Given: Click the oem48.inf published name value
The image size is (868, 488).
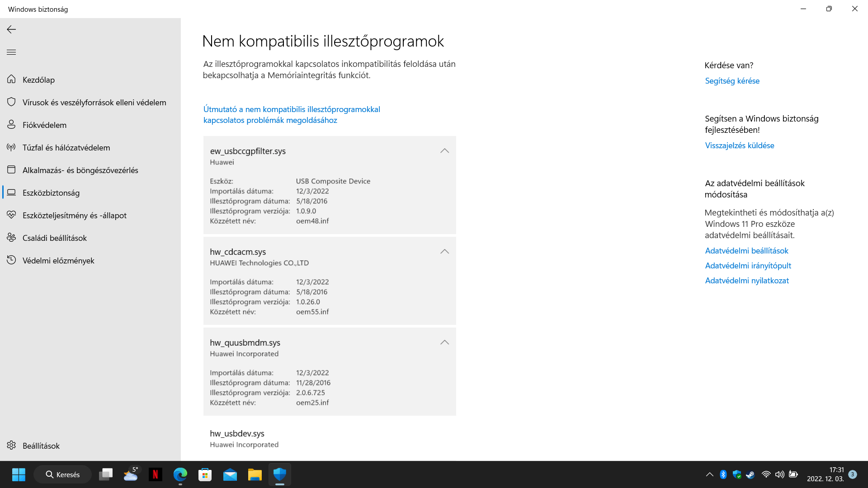Looking at the screenshot, I should point(312,221).
